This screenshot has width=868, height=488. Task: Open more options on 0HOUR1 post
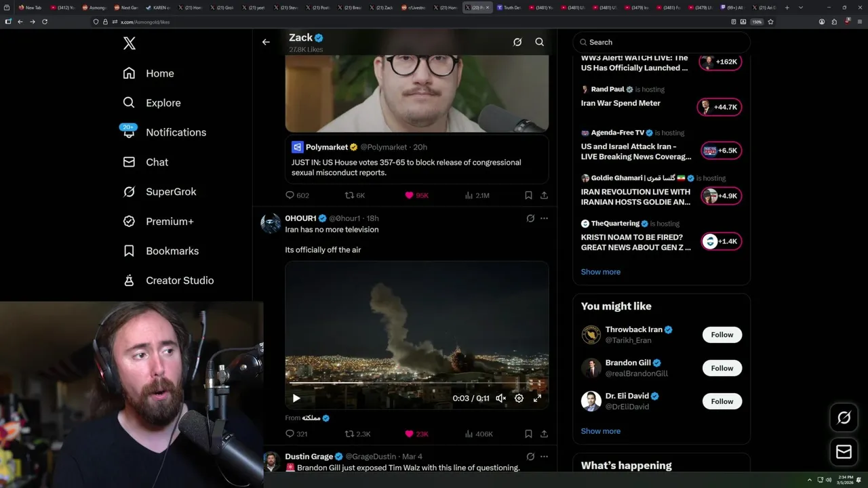click(544, 218)
